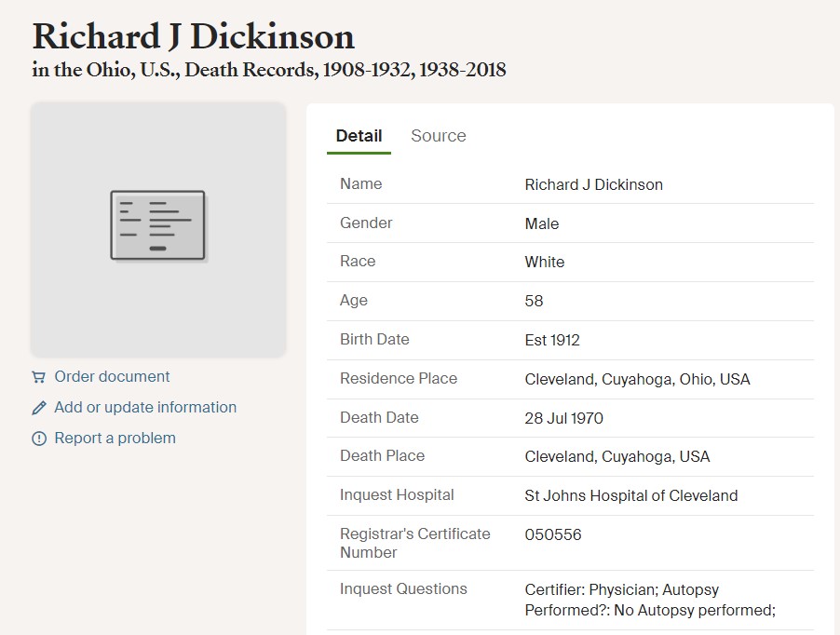
Task: Click certificate number 050556
Action: (x=553, y=534)
